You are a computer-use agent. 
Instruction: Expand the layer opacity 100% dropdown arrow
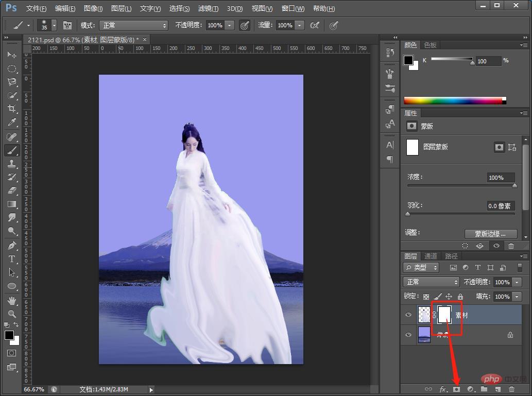tap(517, 282)
